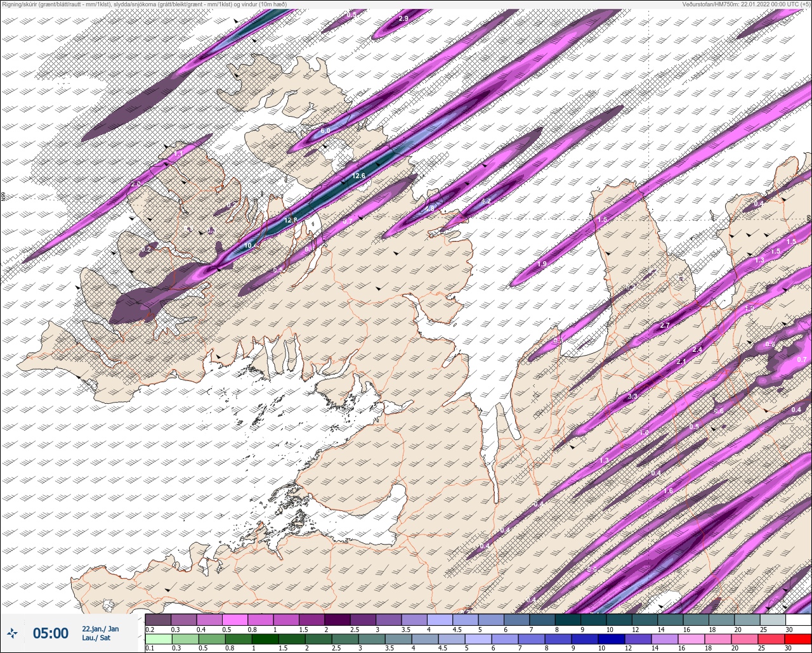Click the 2.9 precipitation value near the top
The image size is (812, 653).
coord(403,19)
